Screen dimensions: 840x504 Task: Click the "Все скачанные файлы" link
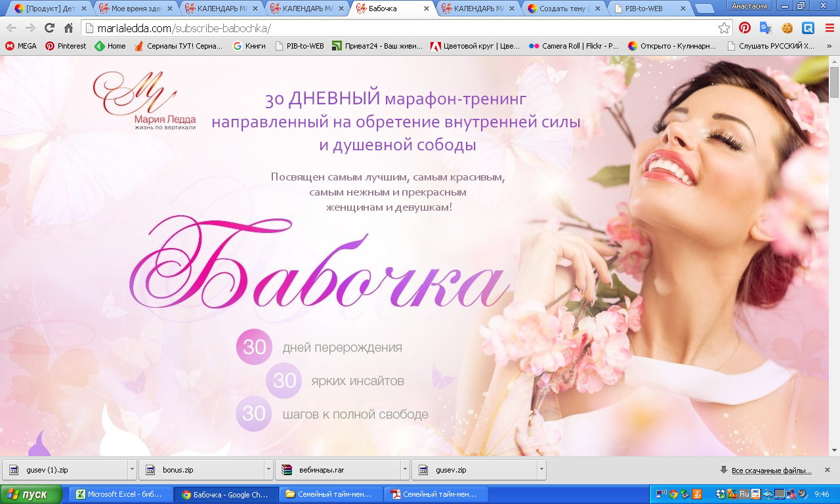[x=771, y=471]
